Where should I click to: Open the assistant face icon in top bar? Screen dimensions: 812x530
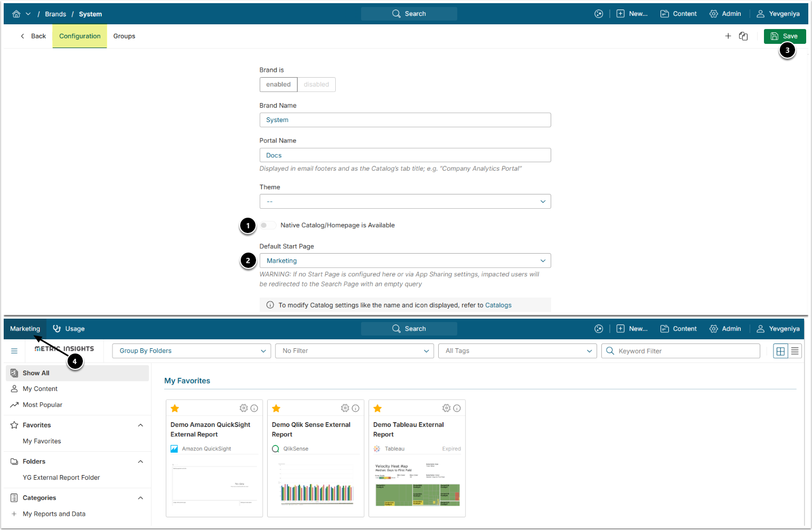pos(599,14)
